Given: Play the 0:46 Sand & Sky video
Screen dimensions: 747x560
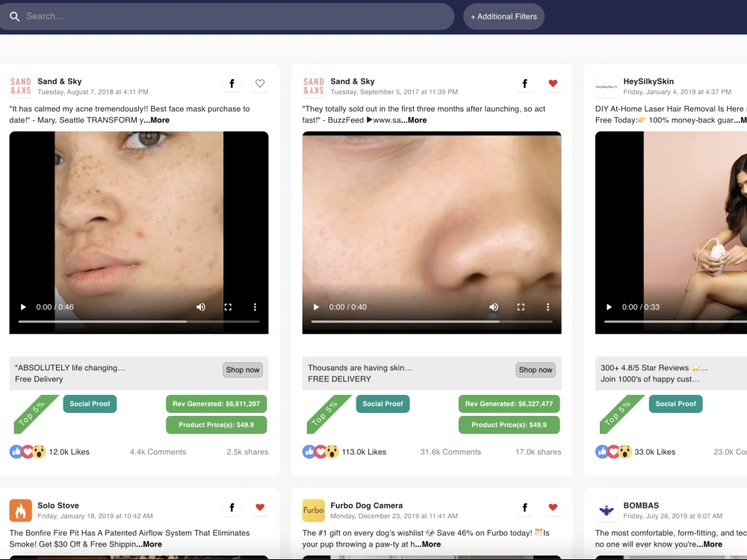Looking at the screenshot, I should pyautogui.click(x=23, y=307).
